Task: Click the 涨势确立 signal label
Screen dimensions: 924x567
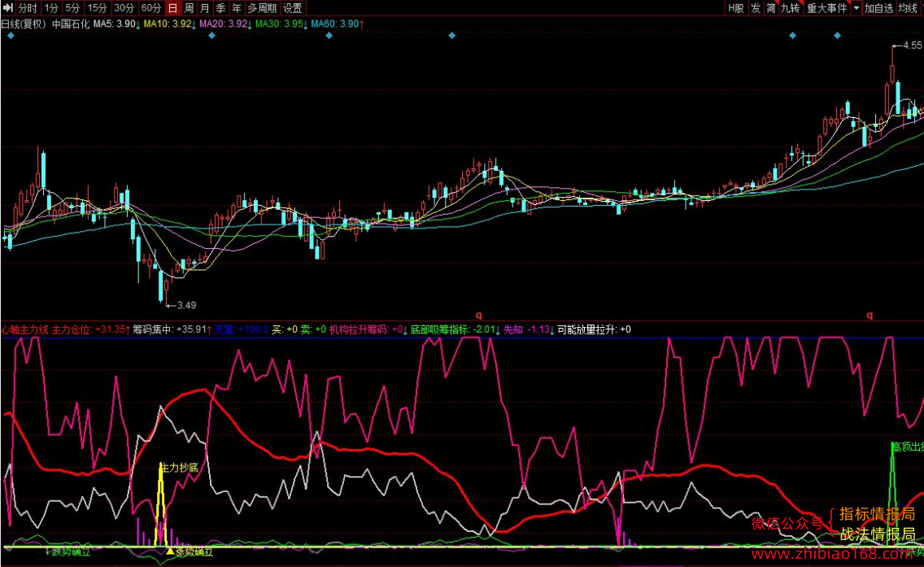Action: click(194, 552)
